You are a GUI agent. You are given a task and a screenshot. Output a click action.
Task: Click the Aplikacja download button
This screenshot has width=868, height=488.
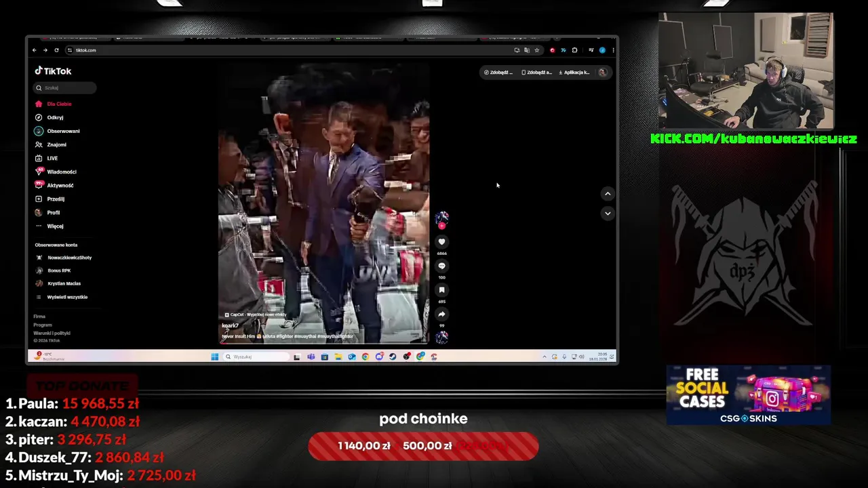click(574, 72)
